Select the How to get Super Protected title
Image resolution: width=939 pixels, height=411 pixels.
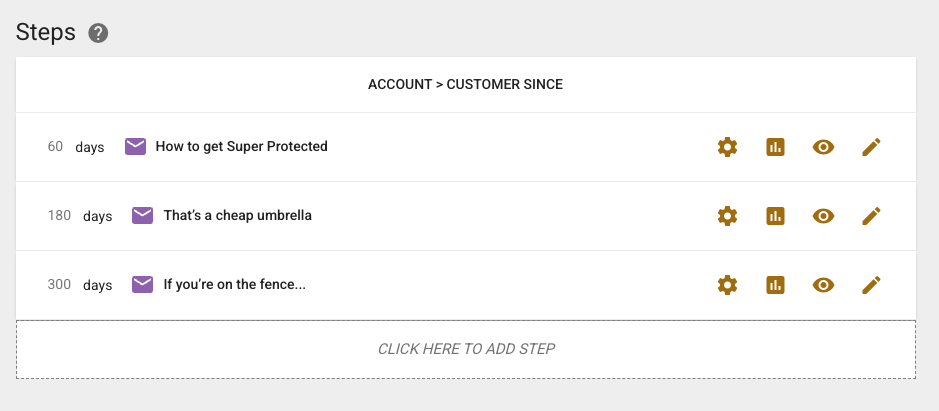(241, 147)
